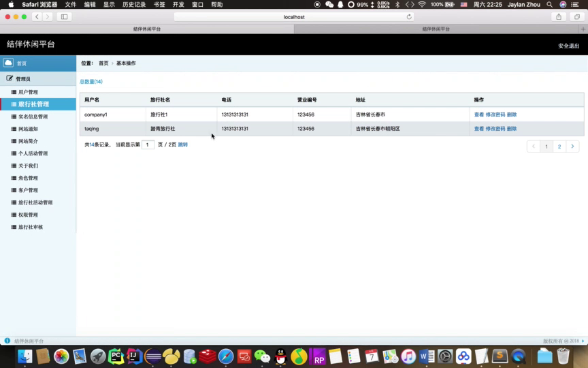The height and width of the screenshot is (368, 588).
Task: Show all tabs button in Safari
Action: 576,16
